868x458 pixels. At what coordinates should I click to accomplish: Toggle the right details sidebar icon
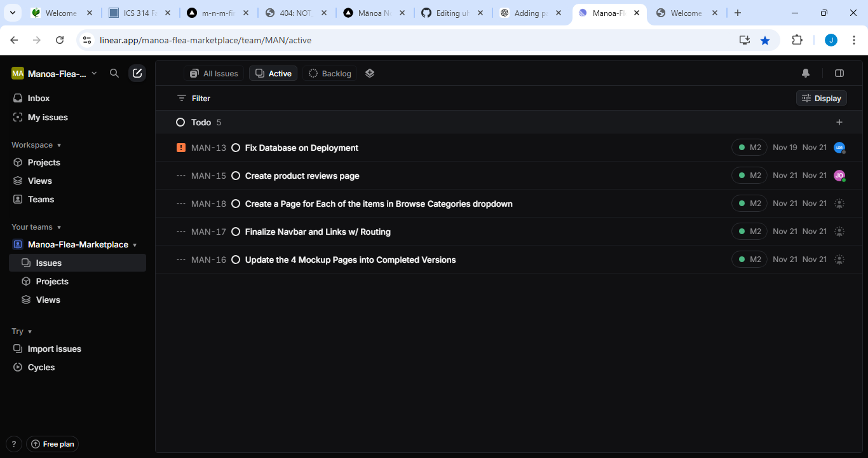839,73
